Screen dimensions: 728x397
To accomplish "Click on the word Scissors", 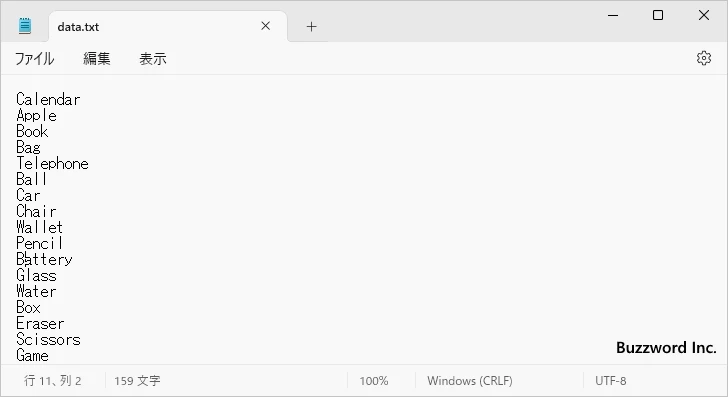I will pyautogui.click(x=48, y=339).
